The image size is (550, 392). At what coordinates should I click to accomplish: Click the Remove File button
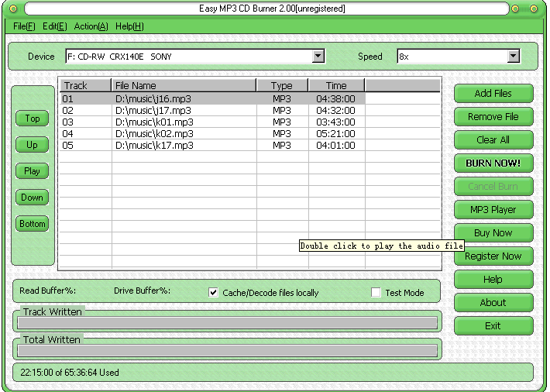[493, 116]
